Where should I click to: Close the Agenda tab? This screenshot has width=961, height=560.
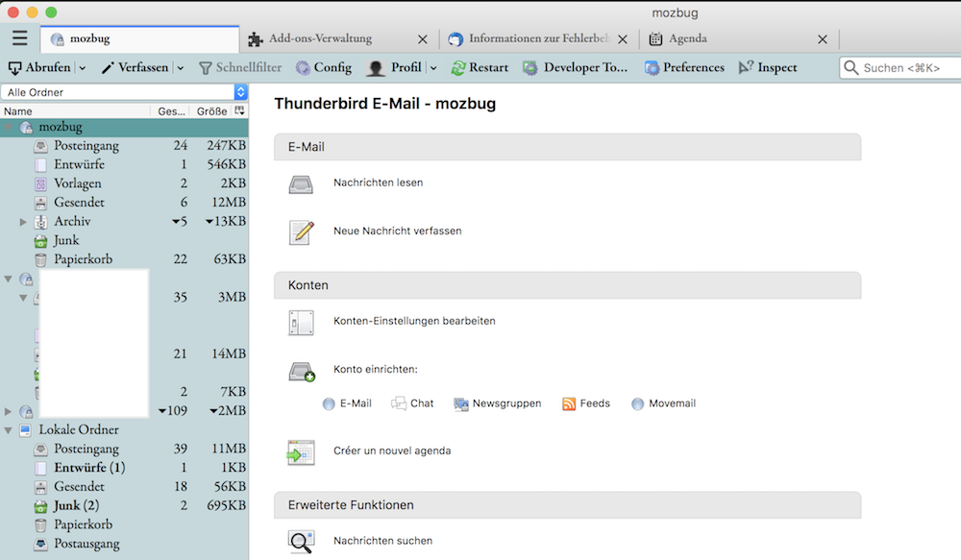[x=823, y=39]
